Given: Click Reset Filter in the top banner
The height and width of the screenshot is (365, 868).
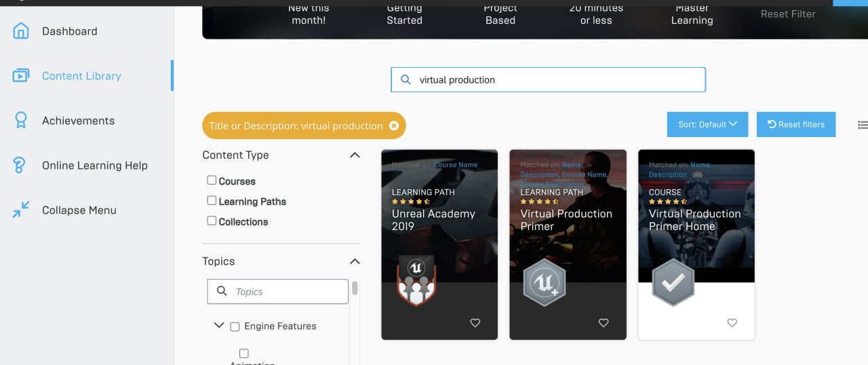Looking at the screenshot, I should [788, 14].
